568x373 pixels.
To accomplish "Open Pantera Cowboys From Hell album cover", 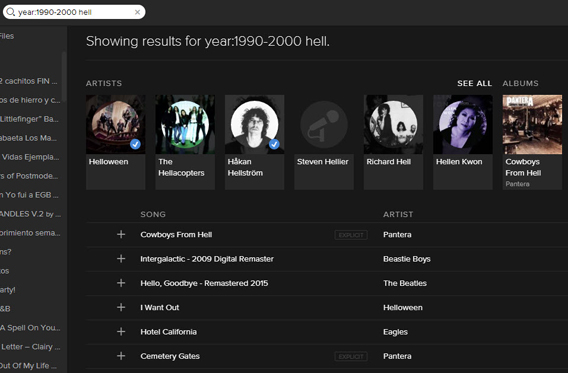I will (532, 124).
